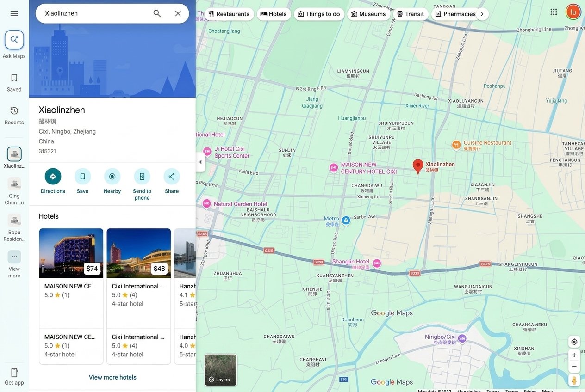Click the $48 price tag
This screenshot has height=392, width=585.
point(159,269)
